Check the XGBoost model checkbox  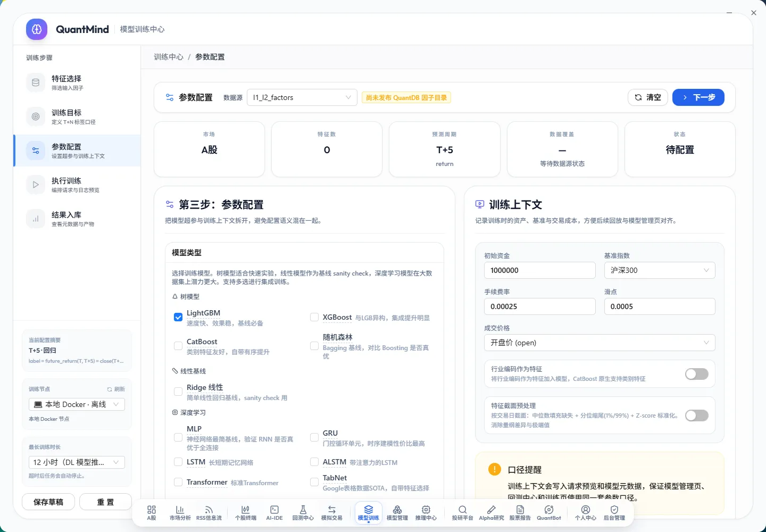(x=314, y=317)
